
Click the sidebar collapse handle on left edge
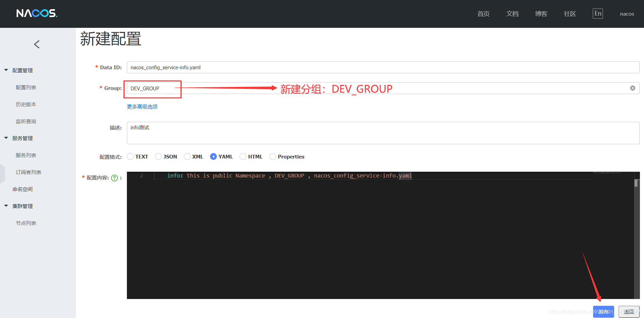[x=2, y=173]
